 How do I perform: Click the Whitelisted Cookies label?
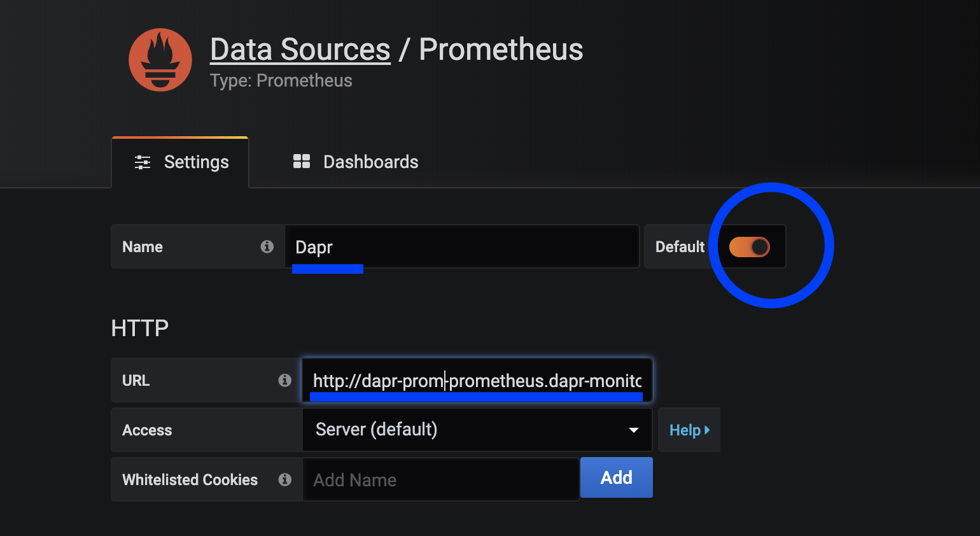[x=190, y=480]
